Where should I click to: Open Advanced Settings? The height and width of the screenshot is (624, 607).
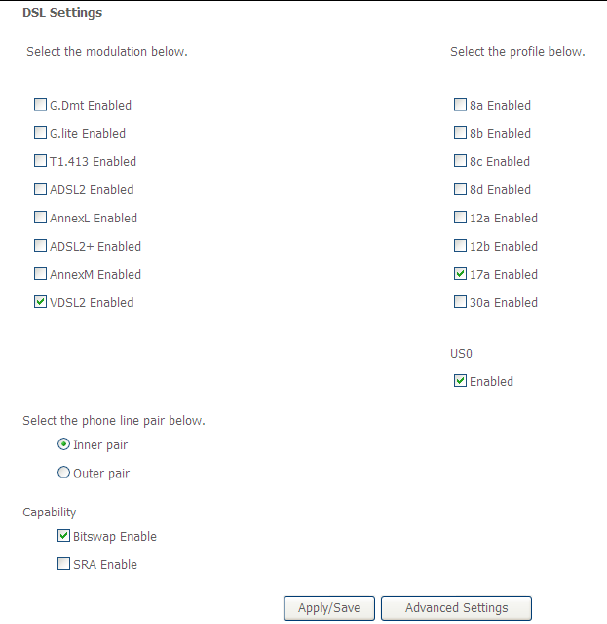click(456, 608)
